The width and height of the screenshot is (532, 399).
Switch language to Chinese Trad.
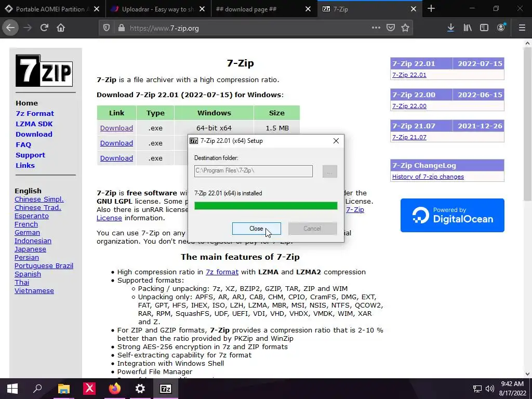click(x=37, y=207)
